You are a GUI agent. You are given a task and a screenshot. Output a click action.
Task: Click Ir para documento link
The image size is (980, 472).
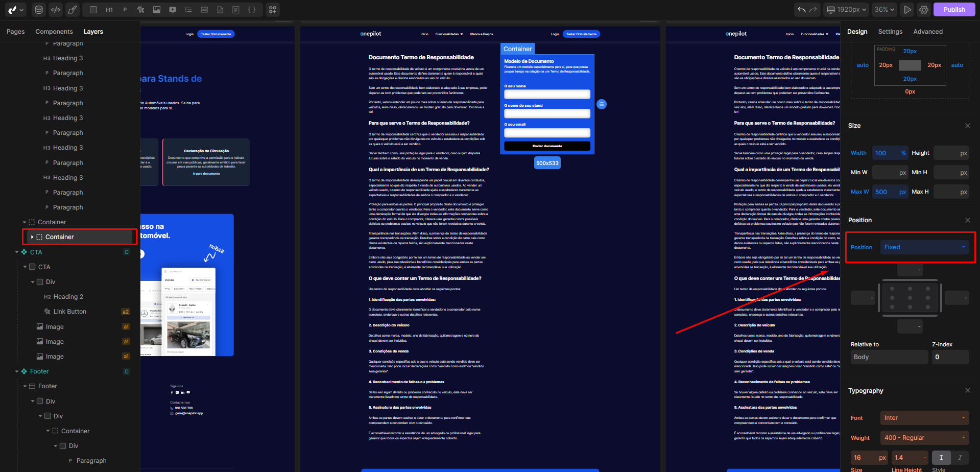click(206, 174)
